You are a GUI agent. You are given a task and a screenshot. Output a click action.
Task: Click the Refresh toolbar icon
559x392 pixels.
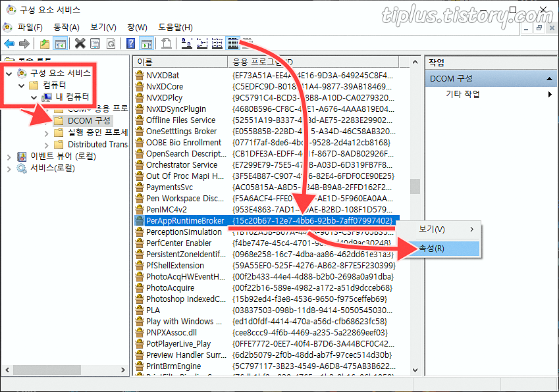click(x=111, y=44)
